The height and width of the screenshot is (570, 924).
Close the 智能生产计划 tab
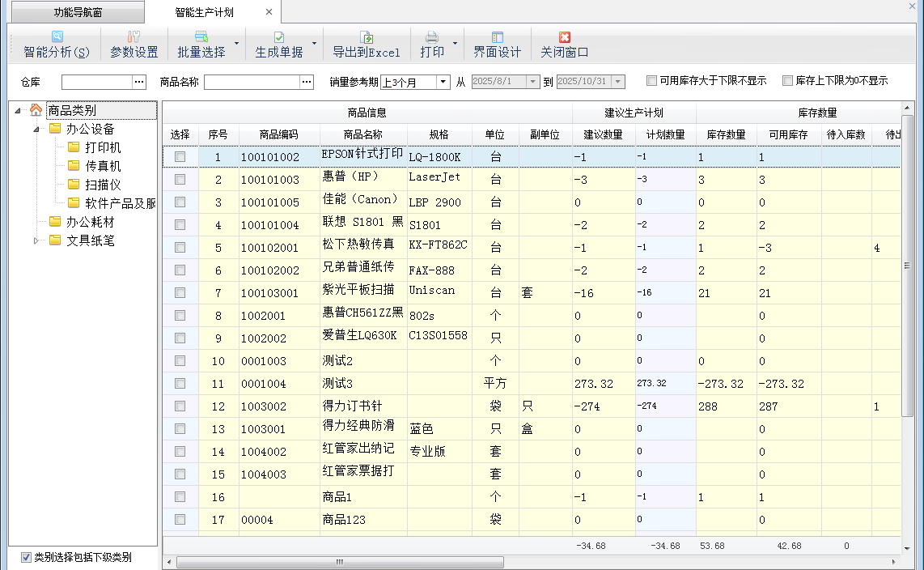pos(269,13)
